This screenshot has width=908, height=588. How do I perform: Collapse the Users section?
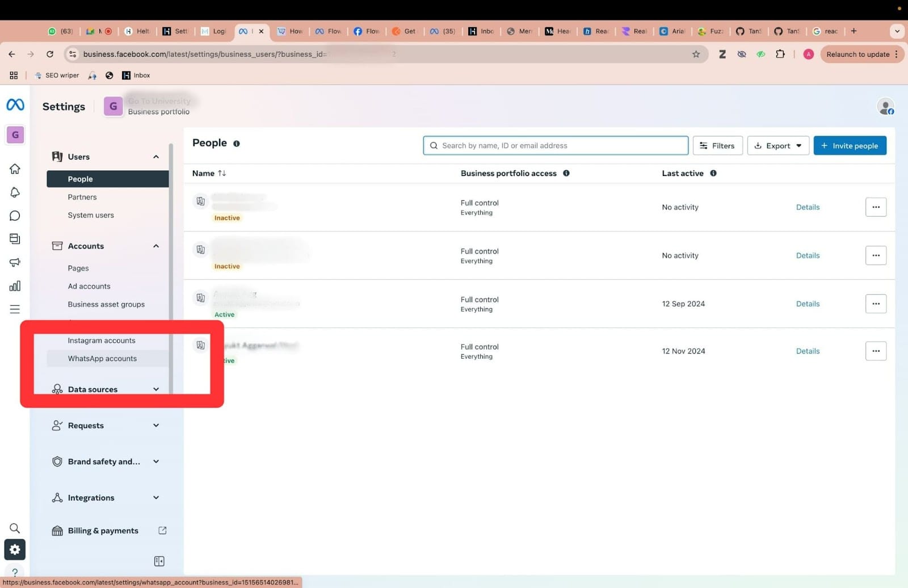[155, 157]
